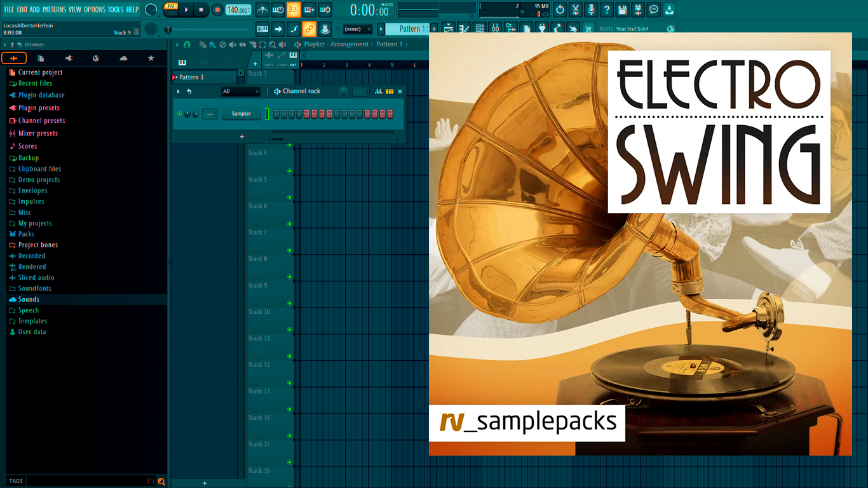Click the tempo 140.000 field
868x488 pixels.
coord(238,10)
